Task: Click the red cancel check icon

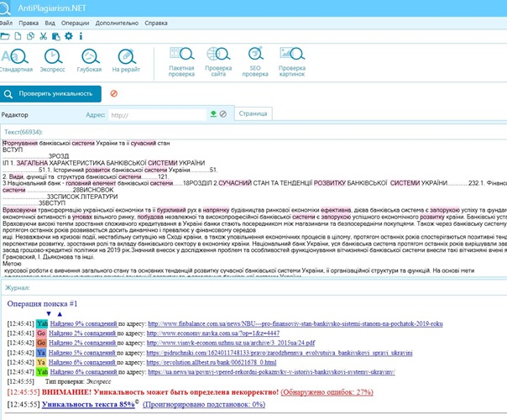Action: tap(114, 93)
